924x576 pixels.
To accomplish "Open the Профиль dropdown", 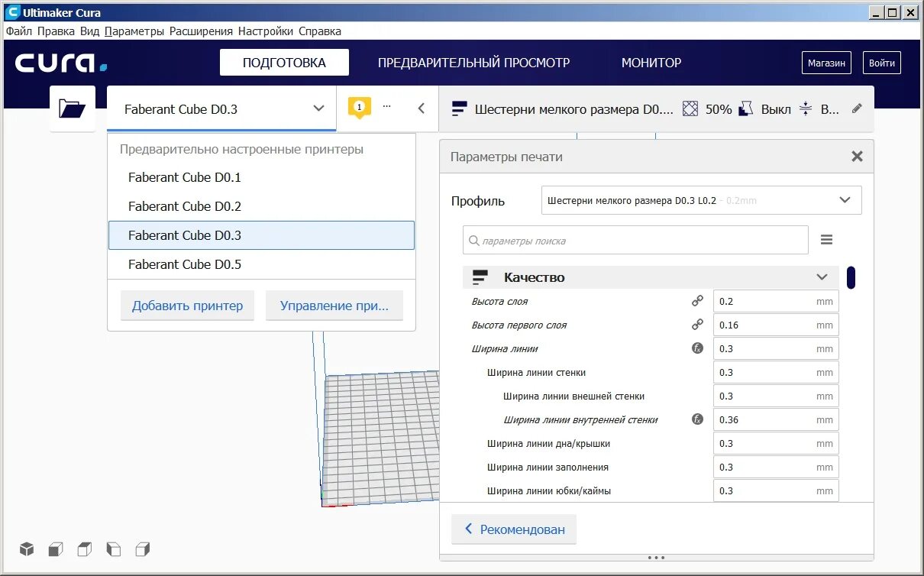I will click(701, 200).
